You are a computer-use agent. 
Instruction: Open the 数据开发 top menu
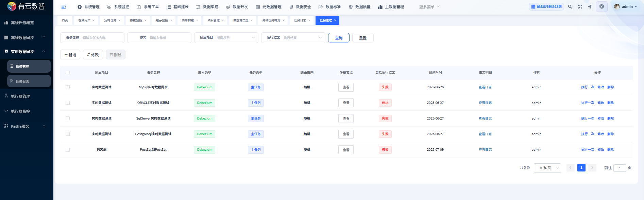pyautogui.click(x=237, y=7)
